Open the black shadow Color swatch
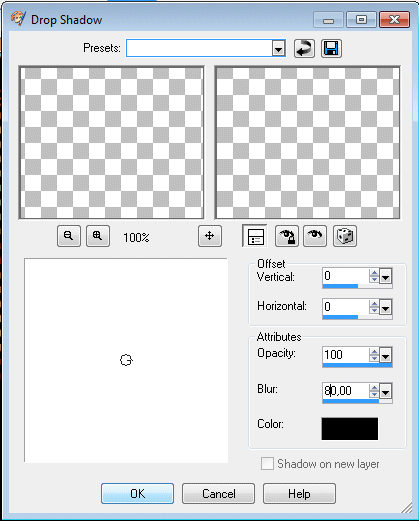The image size is (419, 521). [x=350, y=429]
